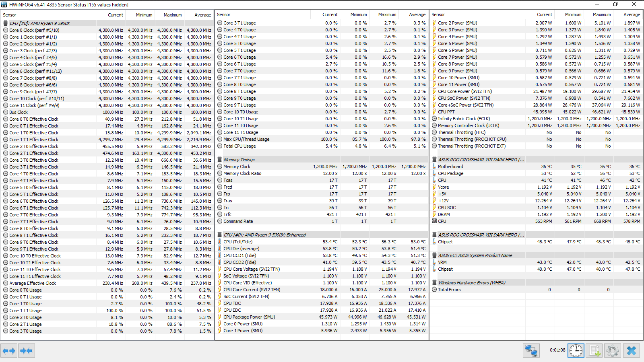Select the Tcas timing row
644x362 pixels.
(x=322, y=180)
